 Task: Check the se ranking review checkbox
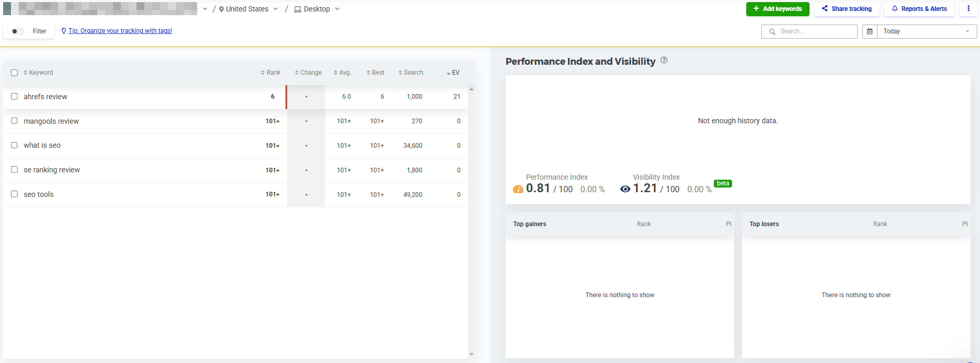tap(14, 170)
